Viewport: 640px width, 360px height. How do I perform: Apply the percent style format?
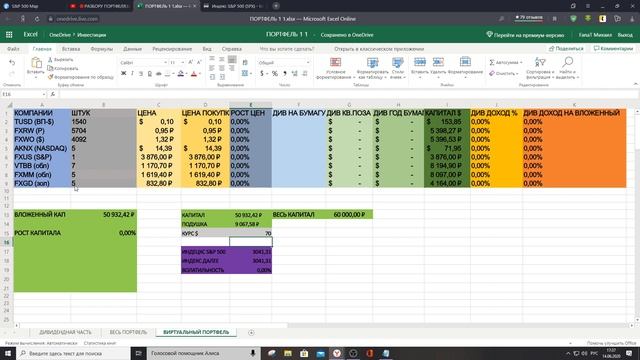pos(275,73)
